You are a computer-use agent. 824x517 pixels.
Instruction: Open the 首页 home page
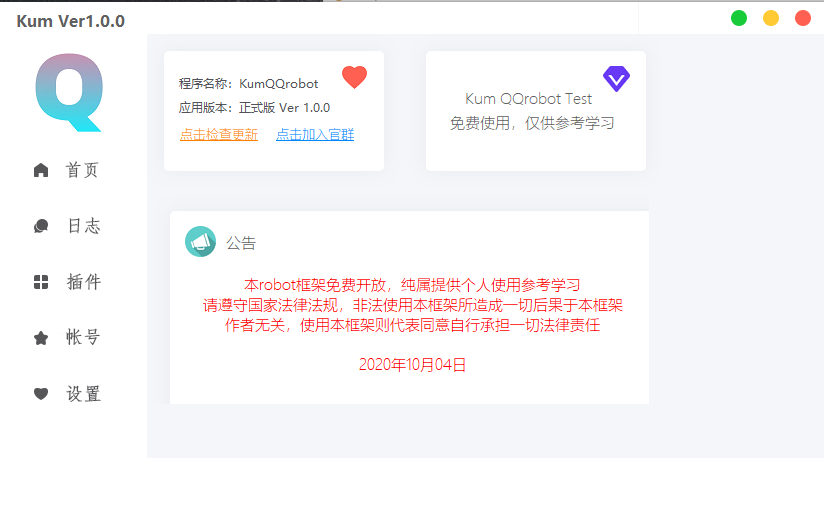(82, 170)
